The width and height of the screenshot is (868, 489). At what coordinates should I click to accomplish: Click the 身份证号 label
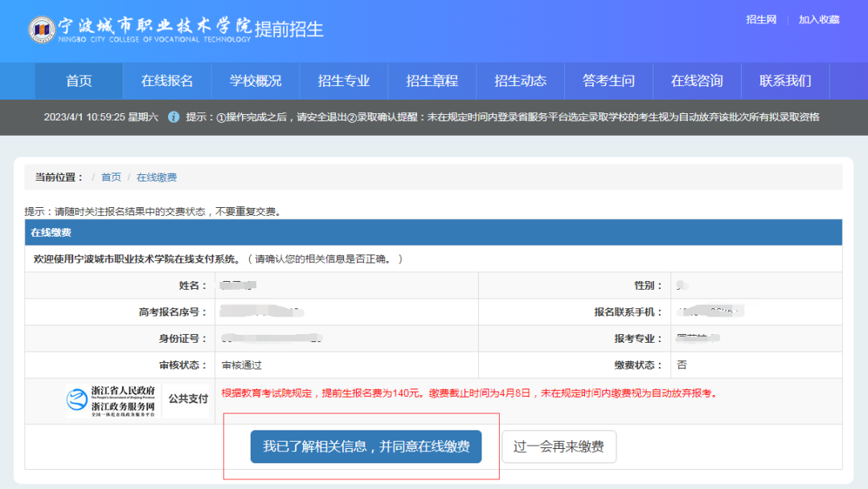coord(182,339)
